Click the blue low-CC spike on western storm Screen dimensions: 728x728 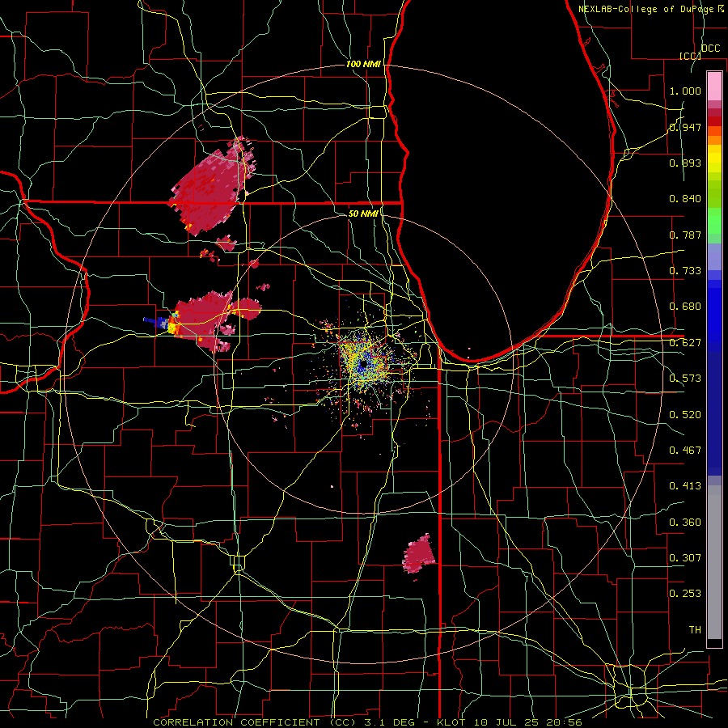[x=155, y=322]
